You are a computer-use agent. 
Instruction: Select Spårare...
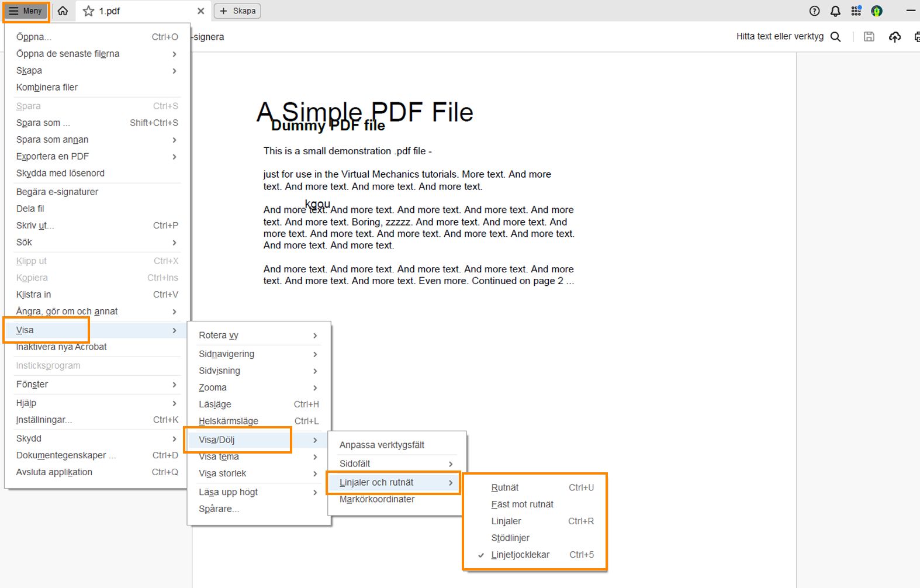[259, 509]
